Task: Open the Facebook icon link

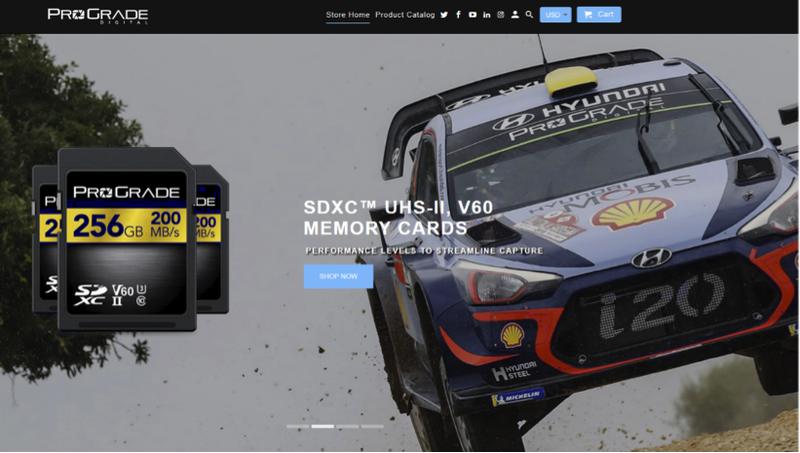Action: pyautogui.click(x=458, y=15)
